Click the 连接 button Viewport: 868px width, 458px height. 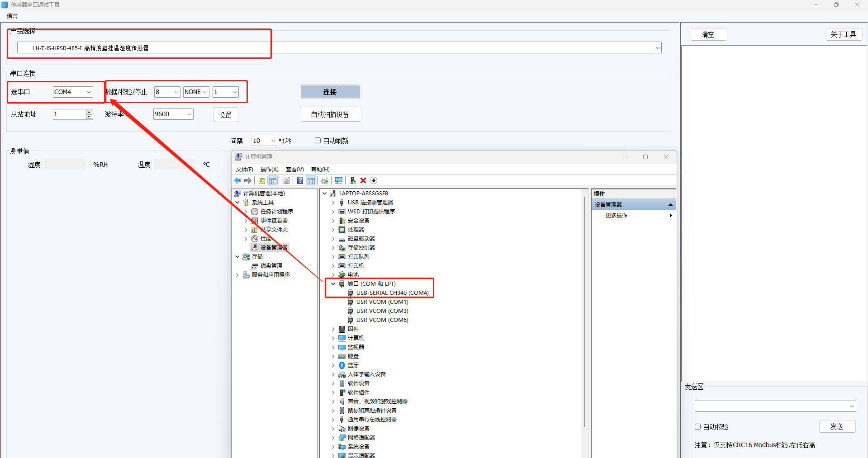(330, 92)
